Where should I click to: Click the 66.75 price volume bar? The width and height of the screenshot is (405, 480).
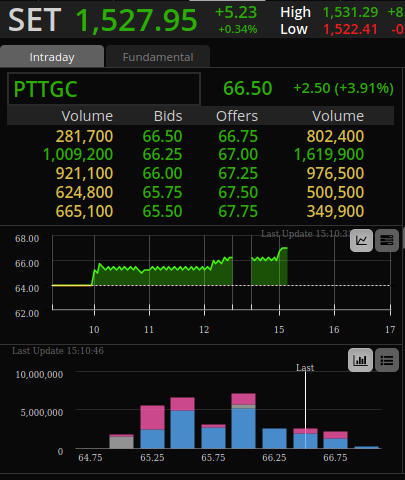335,440
